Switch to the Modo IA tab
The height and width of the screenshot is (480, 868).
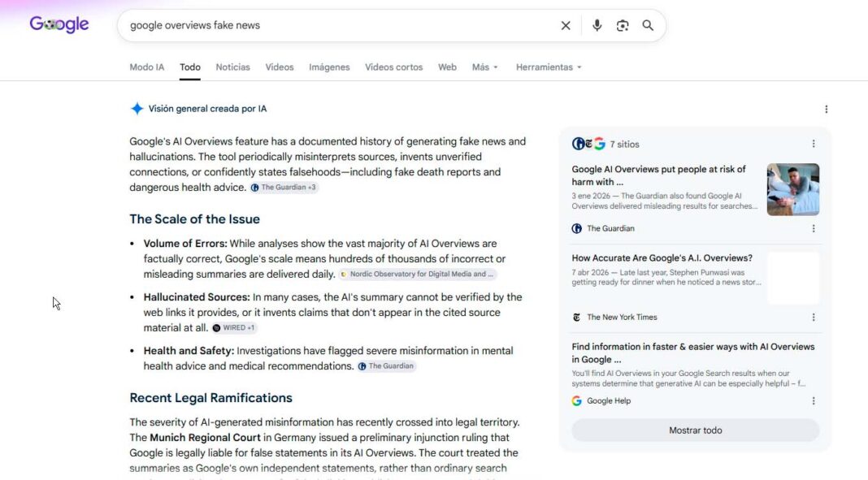pyautogui.click(x=146, y=67)
